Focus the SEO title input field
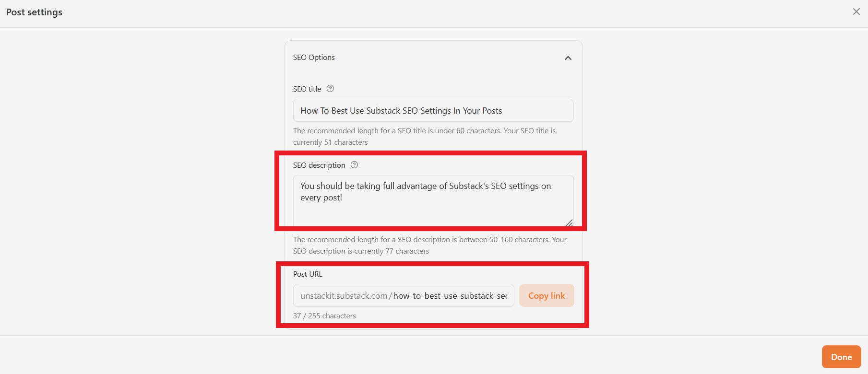This screenshot has height=374, width=868. point(433,110)
